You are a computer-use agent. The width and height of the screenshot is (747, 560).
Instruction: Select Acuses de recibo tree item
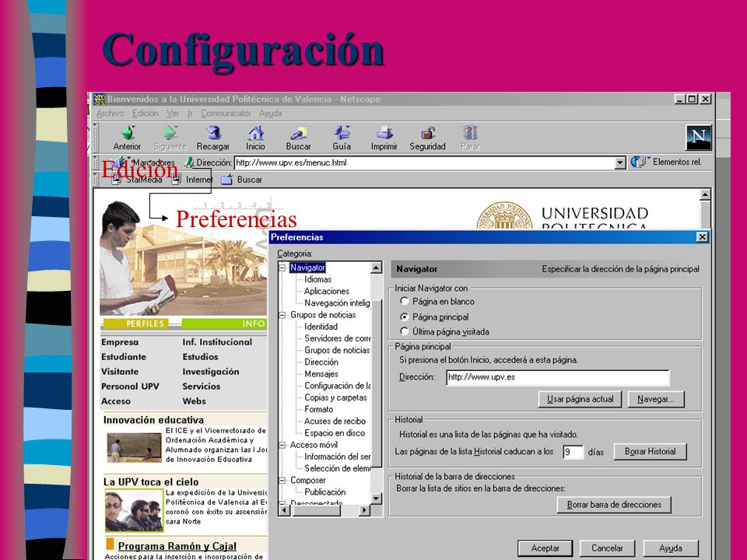(x=335, y=421)
